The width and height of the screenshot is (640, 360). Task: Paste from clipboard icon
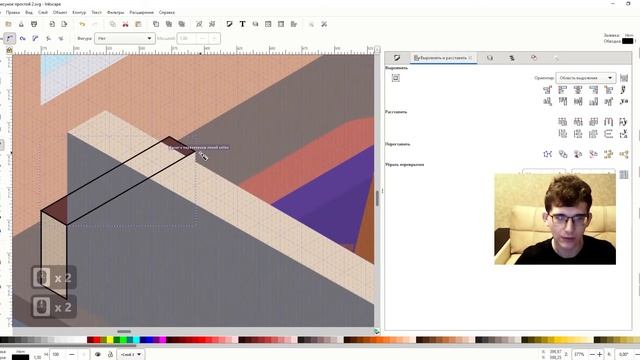(x=138, y=24)
